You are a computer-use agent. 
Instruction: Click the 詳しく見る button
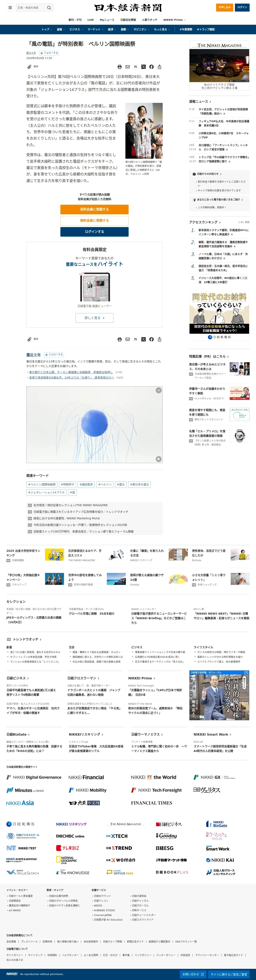click(x=94, y=318)
